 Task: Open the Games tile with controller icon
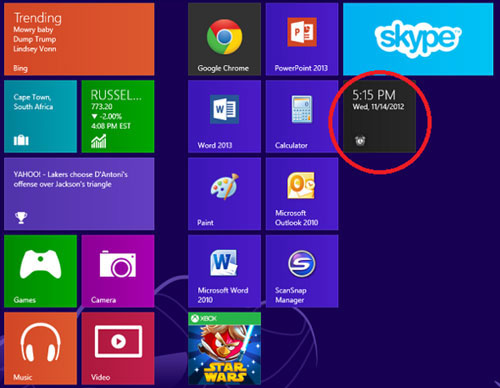tap(40, 271)
